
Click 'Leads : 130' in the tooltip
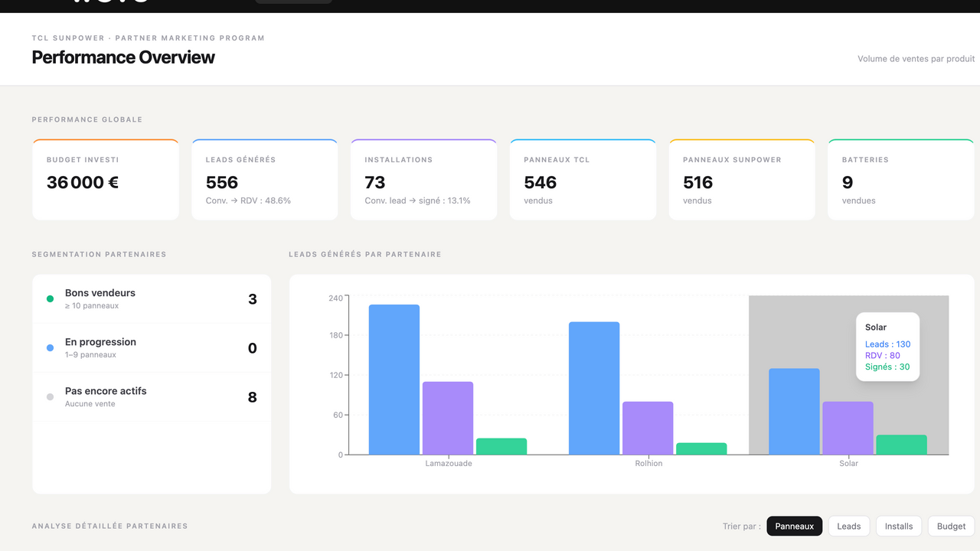(x=888, y=344)
